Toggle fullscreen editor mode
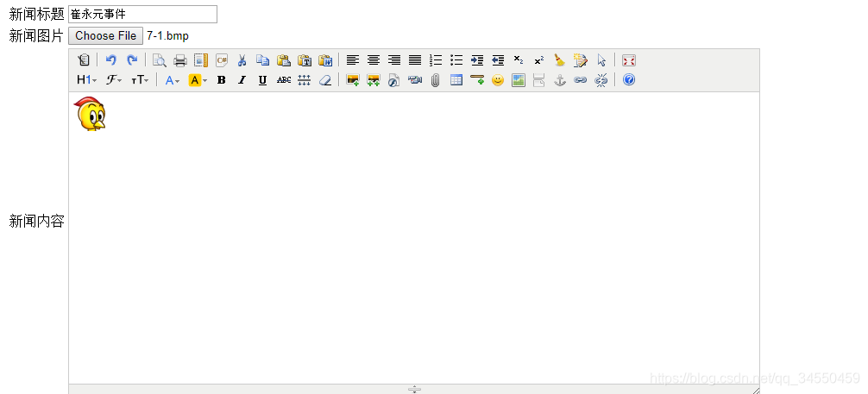This screenshot has width=868, height=394. point(629,60)
